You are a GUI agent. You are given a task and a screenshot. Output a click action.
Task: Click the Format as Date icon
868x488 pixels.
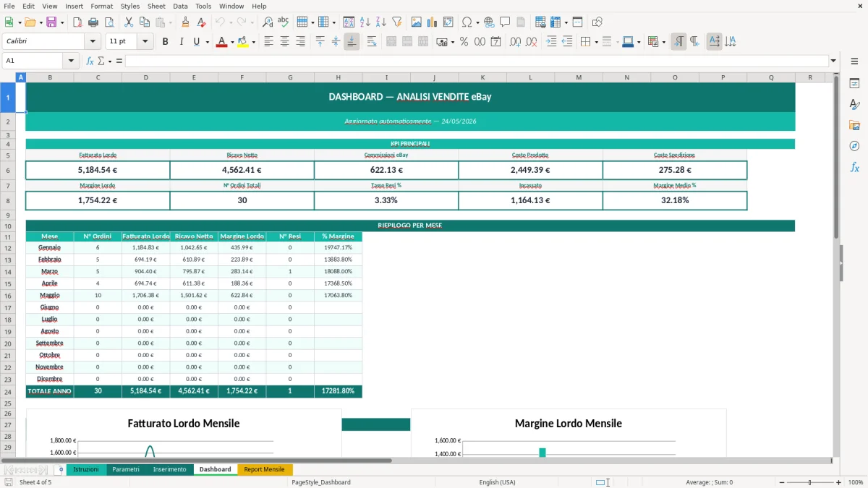[x=495, y=42]
